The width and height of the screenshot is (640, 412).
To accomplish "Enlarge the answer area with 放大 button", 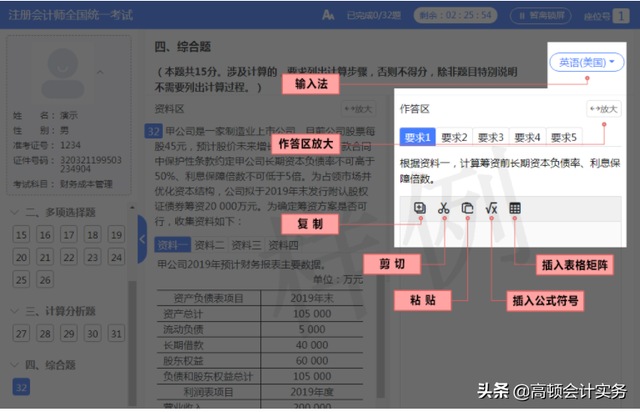I will [604, 109].
